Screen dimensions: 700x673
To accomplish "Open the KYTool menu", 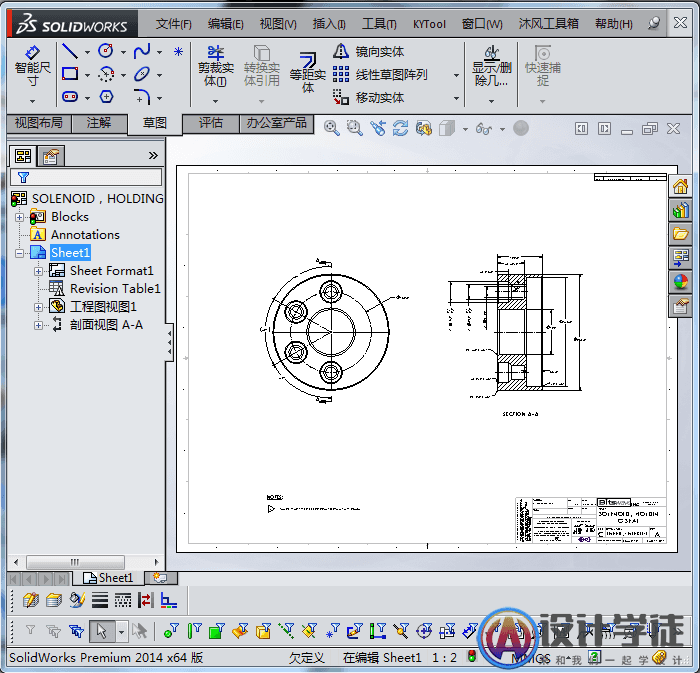I will tap(429, 24).
